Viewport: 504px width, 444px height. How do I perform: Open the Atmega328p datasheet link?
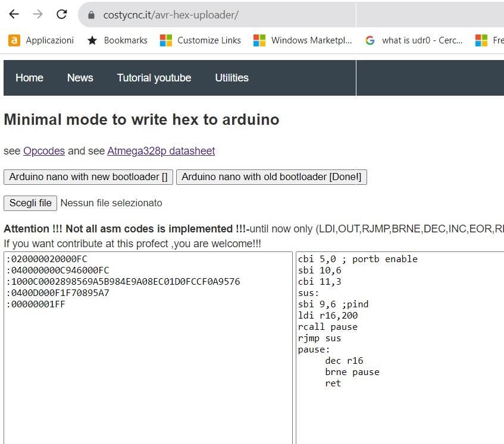[x=161, y=151]
